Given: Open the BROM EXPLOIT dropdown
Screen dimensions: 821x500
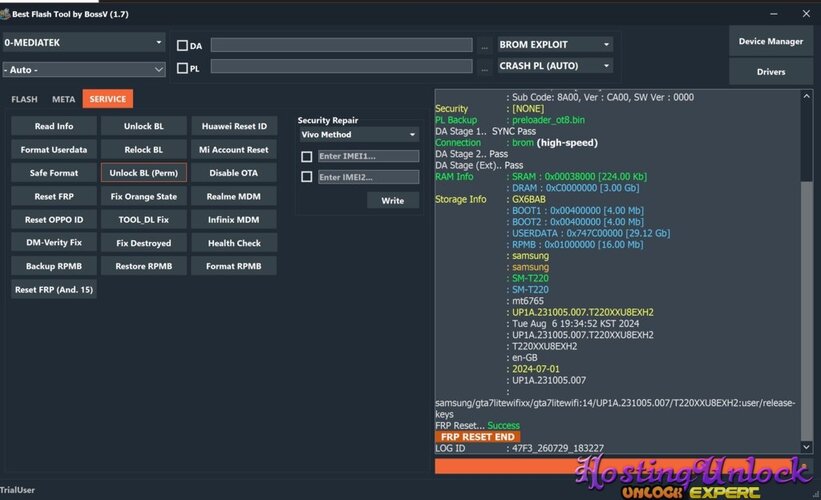Looking at the screenshot, I should (554, 45).
